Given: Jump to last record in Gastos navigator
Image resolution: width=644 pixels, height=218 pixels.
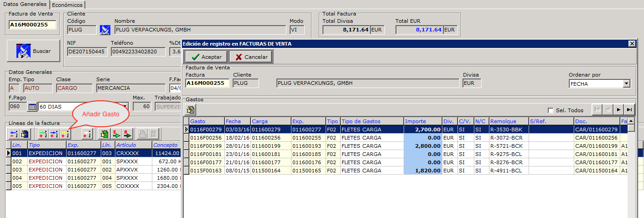Looking at the screenshot, I should point(629,110).
